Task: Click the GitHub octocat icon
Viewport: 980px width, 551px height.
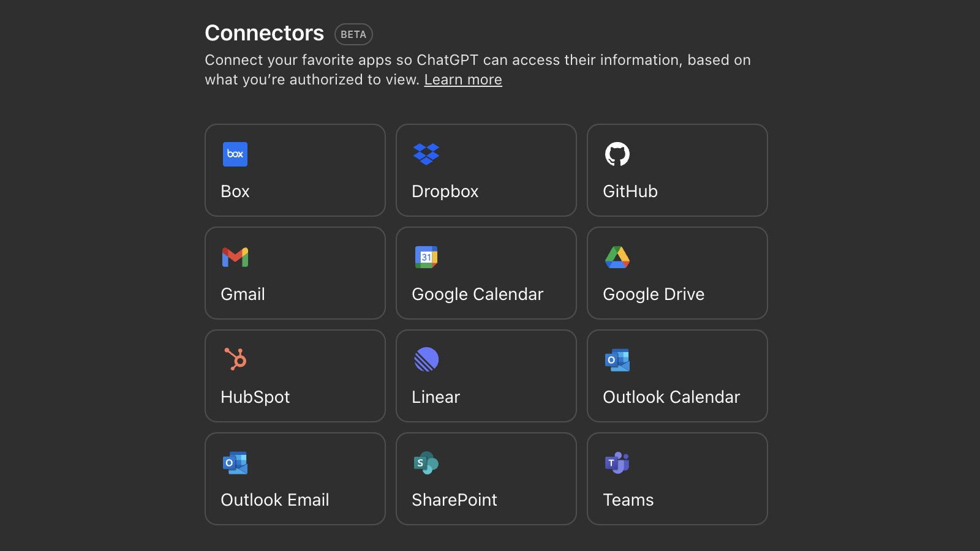Action: (x=617, y=154)
